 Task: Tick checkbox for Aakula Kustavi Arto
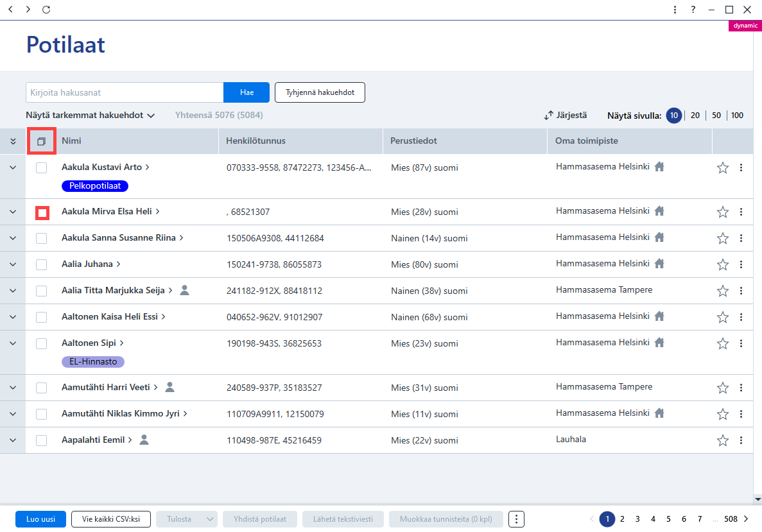41,167
